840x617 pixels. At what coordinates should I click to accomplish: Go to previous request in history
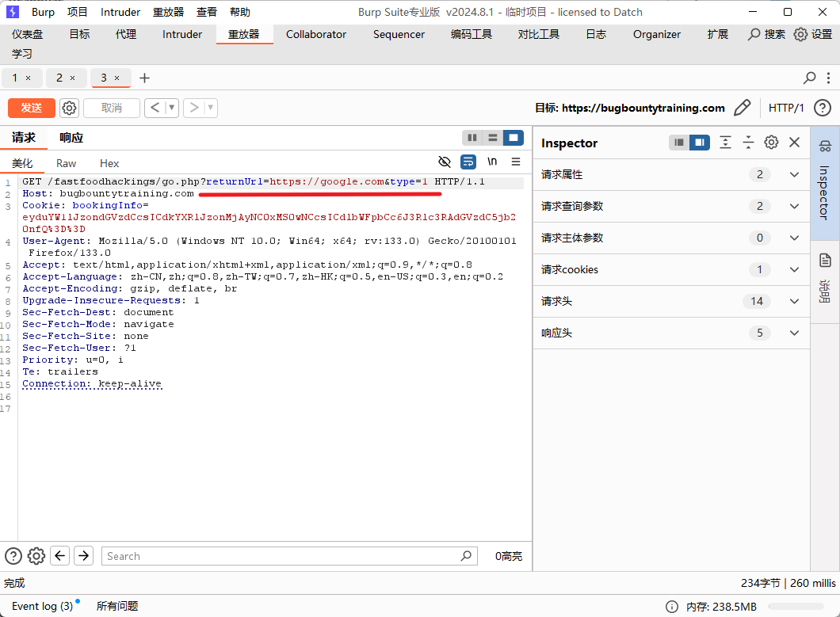(x=155, y=109)
